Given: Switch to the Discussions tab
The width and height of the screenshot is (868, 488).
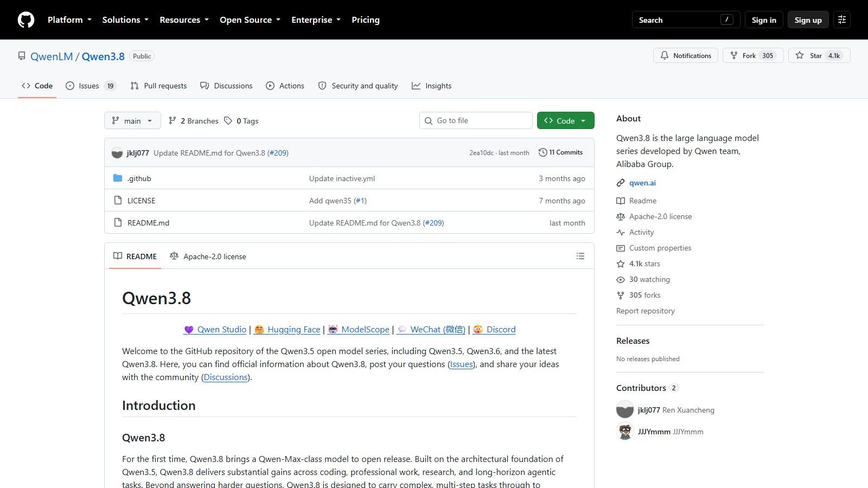Looking at the screenshot, I should tap(226, 86).
